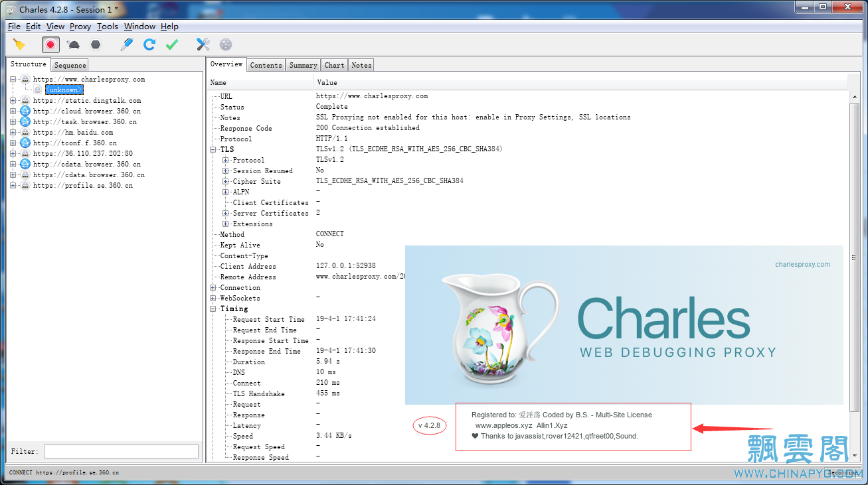Open the Summary tab
868x485 pixels.
point(303,65)
